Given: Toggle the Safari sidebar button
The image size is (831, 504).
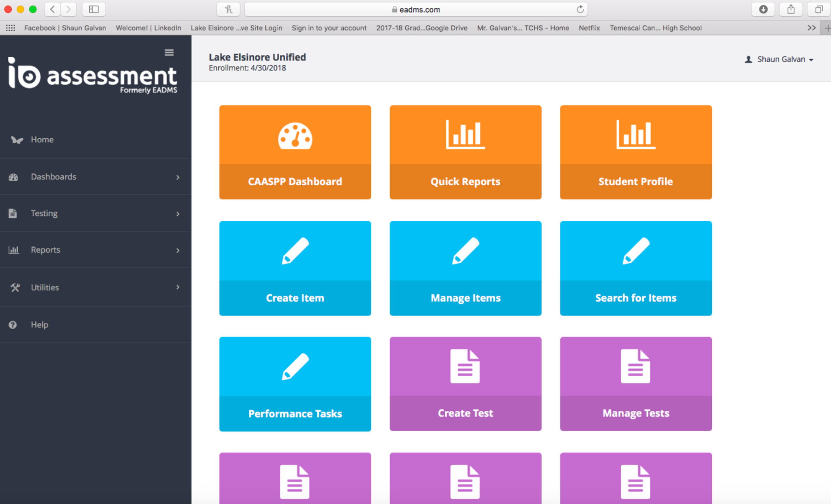Looking at the screenshot, I should [x=94, y=9].
